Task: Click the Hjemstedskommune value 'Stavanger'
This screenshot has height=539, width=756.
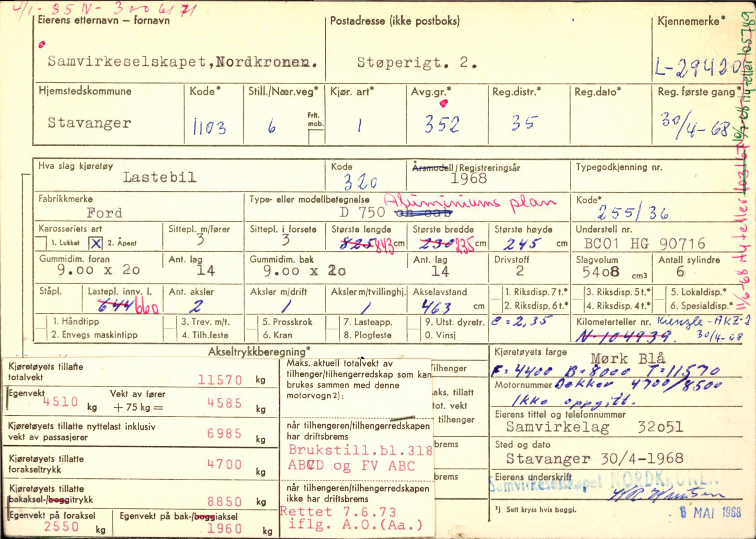Action: [x=89, y=122]
